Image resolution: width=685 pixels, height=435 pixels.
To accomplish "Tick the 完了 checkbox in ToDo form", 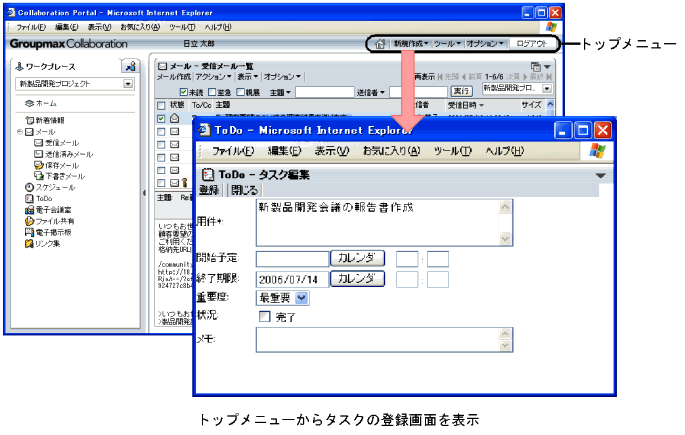I will click(264, 316).
